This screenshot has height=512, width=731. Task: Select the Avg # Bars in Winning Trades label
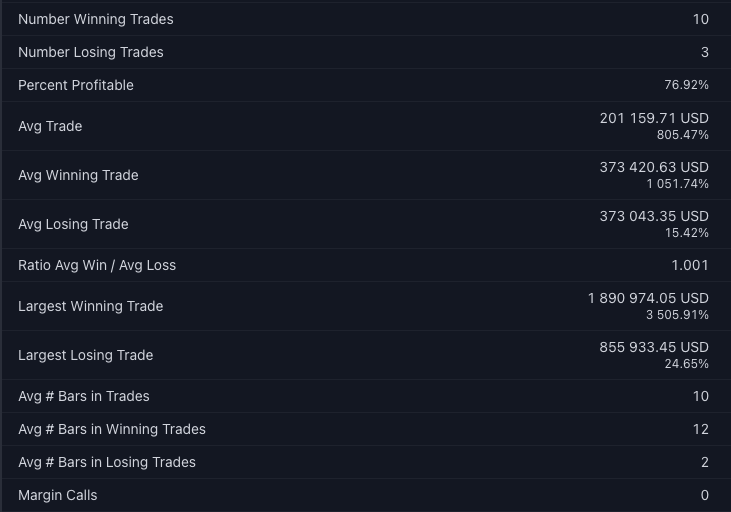click(x=112, y=429)
